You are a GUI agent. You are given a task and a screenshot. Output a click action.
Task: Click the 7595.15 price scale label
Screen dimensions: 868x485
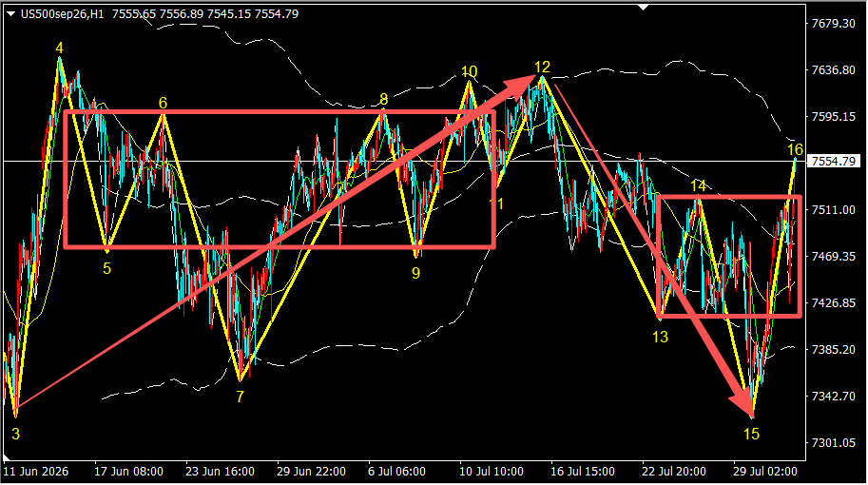click(833, 116)
